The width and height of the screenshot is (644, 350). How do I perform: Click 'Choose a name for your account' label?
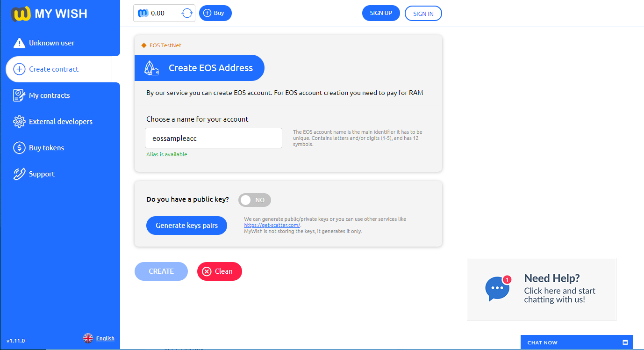(x=197, y=119)
